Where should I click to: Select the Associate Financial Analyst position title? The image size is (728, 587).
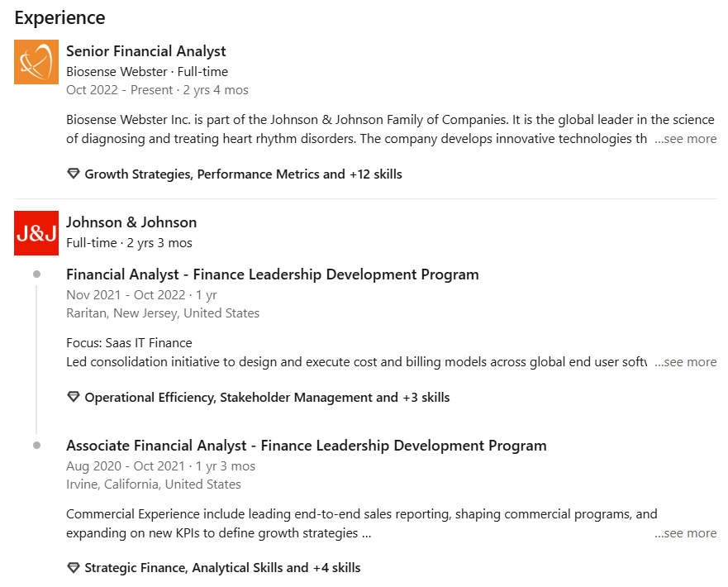coord(307,446)
